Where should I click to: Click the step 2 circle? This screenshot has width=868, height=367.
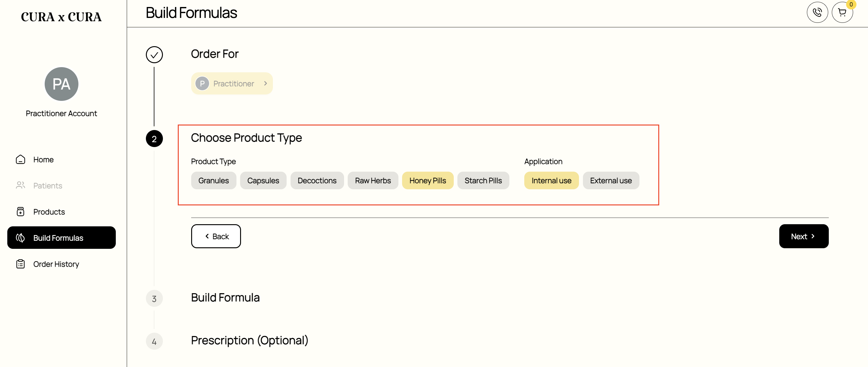coord(154,139)
